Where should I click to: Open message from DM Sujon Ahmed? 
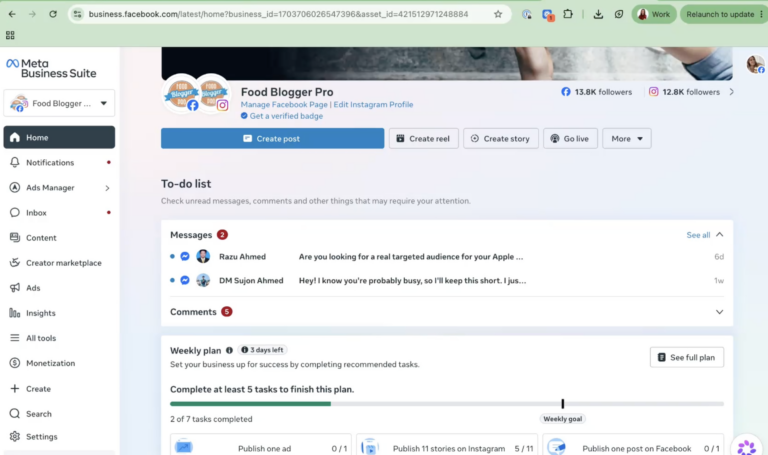coord(447,281)
